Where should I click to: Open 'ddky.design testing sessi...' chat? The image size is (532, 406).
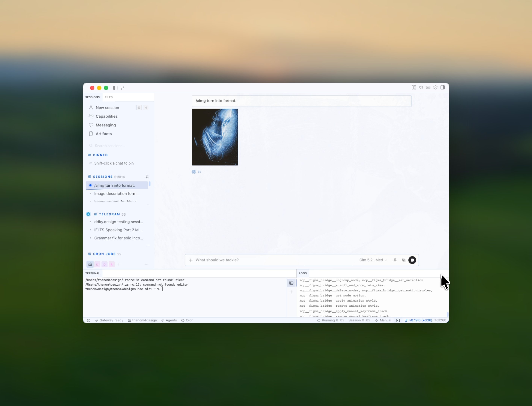[117, 222]
